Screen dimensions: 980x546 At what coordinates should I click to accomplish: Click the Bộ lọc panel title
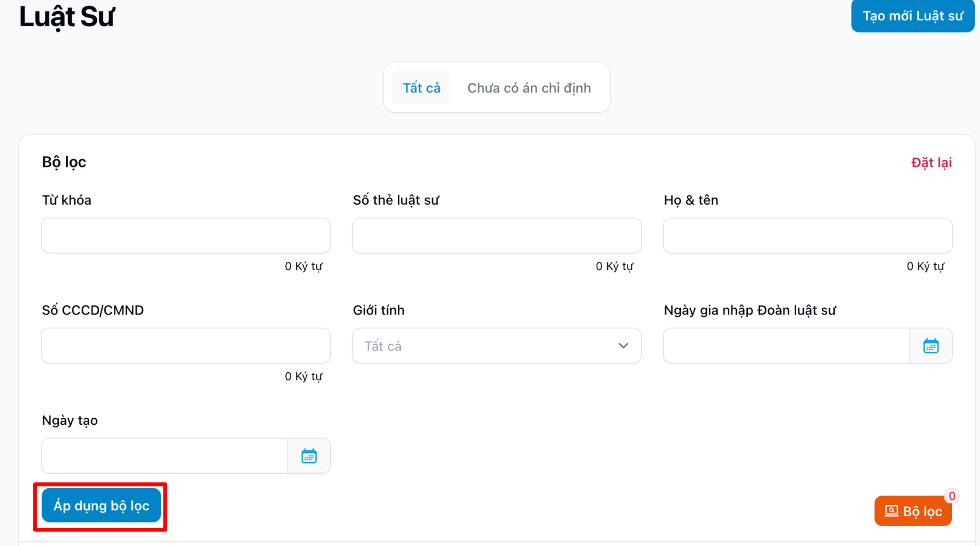[x=64, y=162]
